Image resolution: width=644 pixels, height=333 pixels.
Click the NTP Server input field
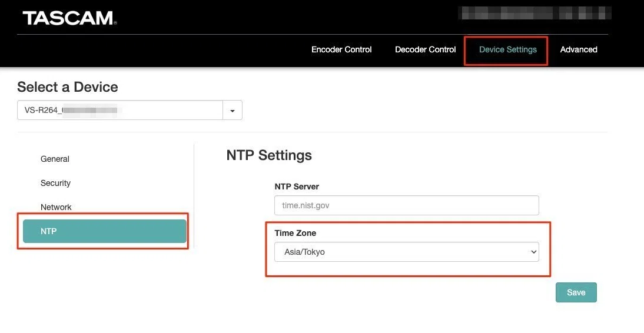(x=407, y=205)
